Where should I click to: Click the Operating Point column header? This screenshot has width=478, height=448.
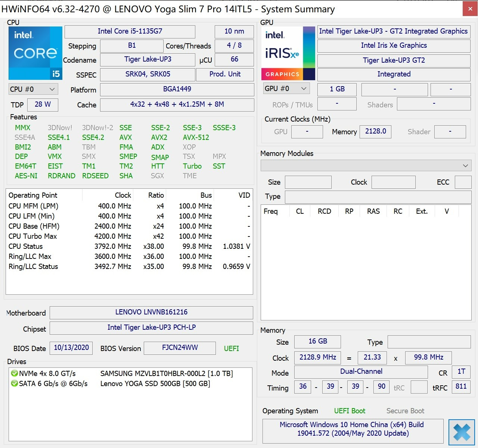tap(44, 195)
